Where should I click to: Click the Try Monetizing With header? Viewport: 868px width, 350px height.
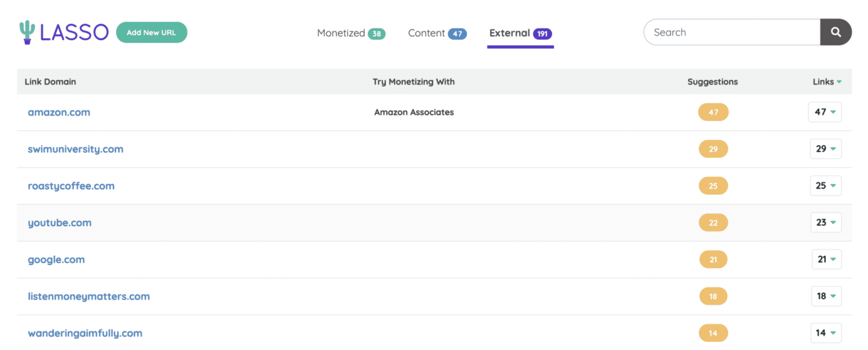(x=414, y=82)
